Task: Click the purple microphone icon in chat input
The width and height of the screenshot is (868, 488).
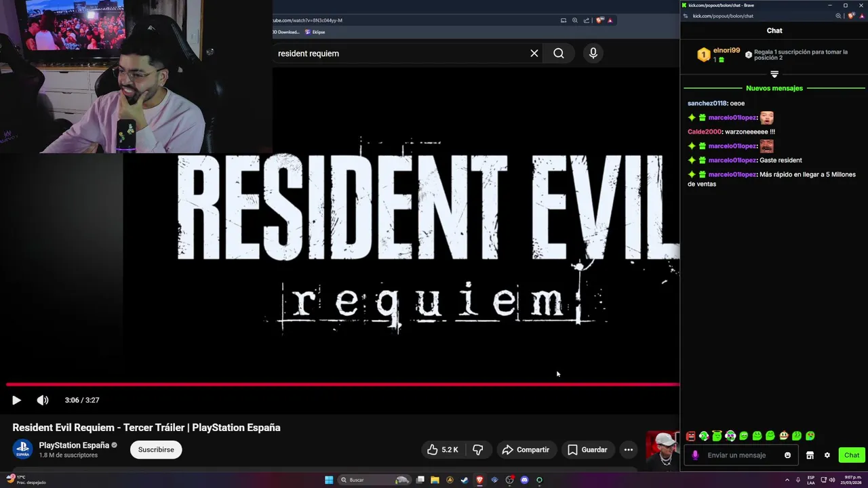Action: click(x=695, y=455)
